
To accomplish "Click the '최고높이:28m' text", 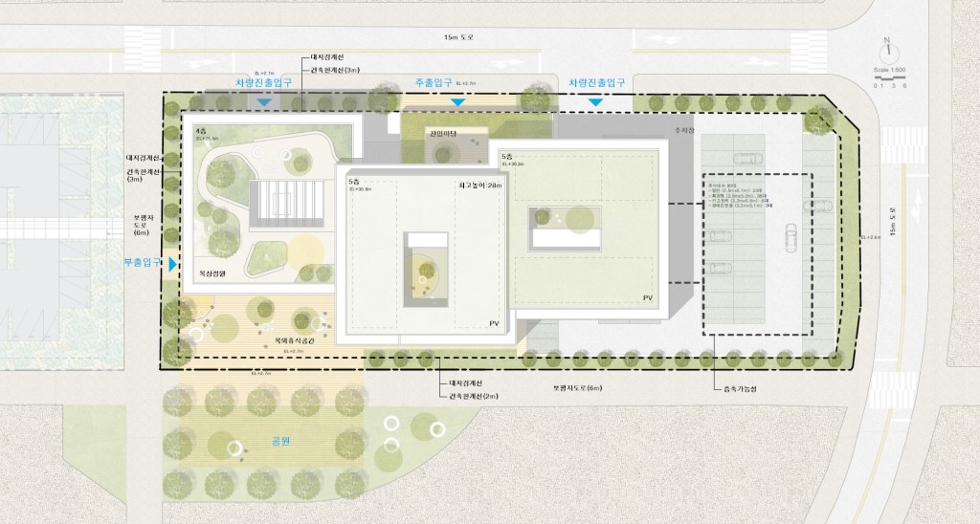I will [479, 186].
